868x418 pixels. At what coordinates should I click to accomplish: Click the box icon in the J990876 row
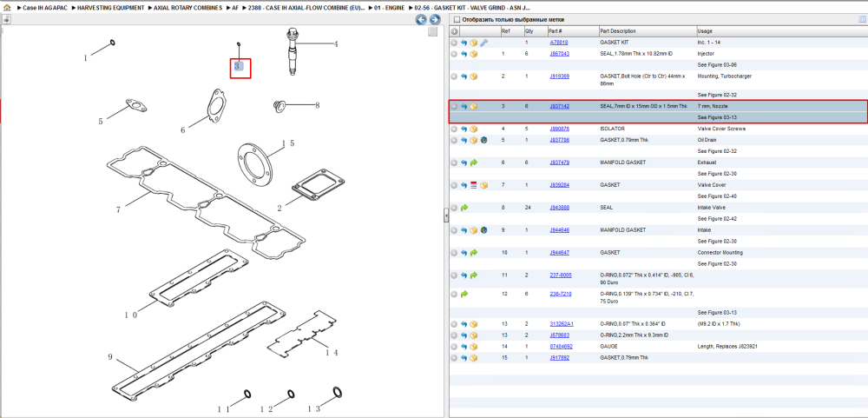click(x=474, y=129)
